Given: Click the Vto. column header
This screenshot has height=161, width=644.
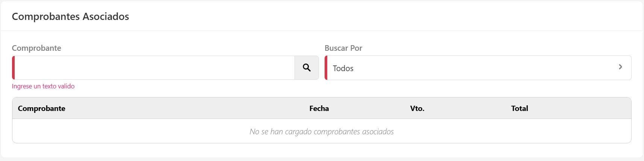Looking at the screenshot, I should pos(417,108).
